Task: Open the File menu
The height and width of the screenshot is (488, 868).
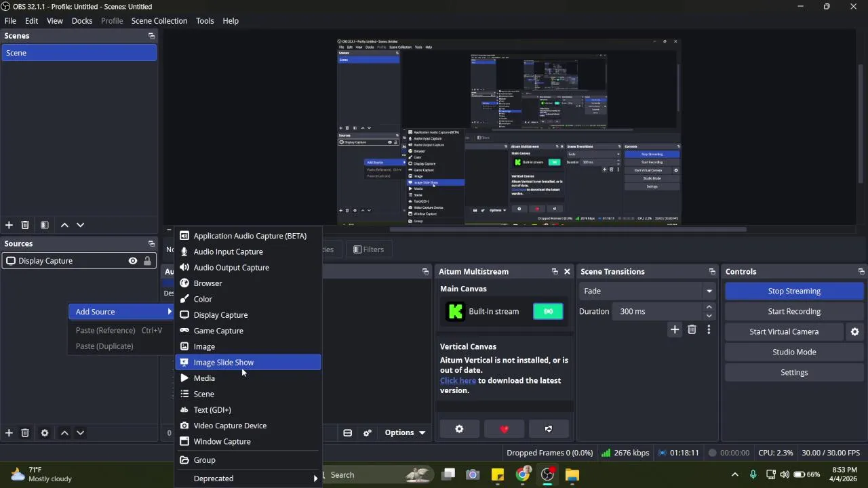Action: coord(10,21)
